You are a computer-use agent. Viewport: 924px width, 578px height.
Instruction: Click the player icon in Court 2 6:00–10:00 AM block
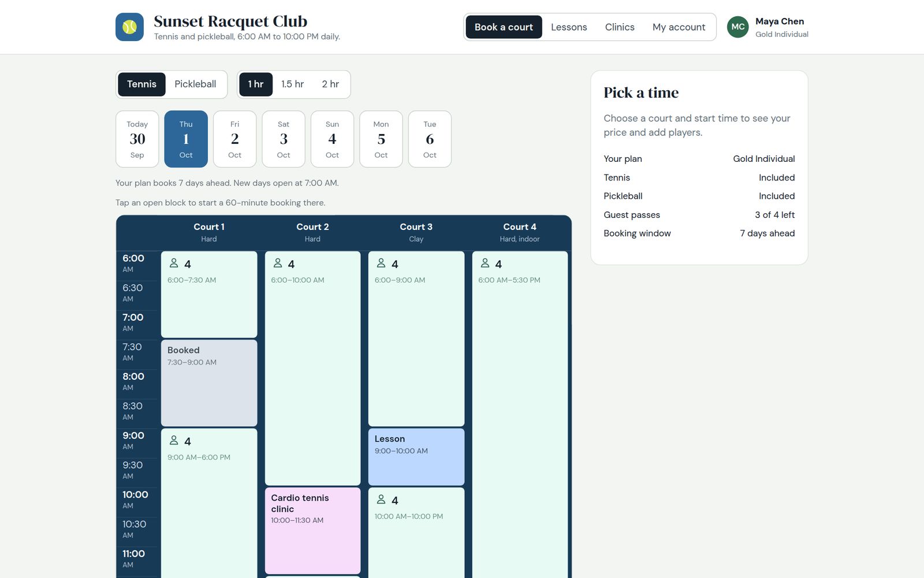coord(278,263)
